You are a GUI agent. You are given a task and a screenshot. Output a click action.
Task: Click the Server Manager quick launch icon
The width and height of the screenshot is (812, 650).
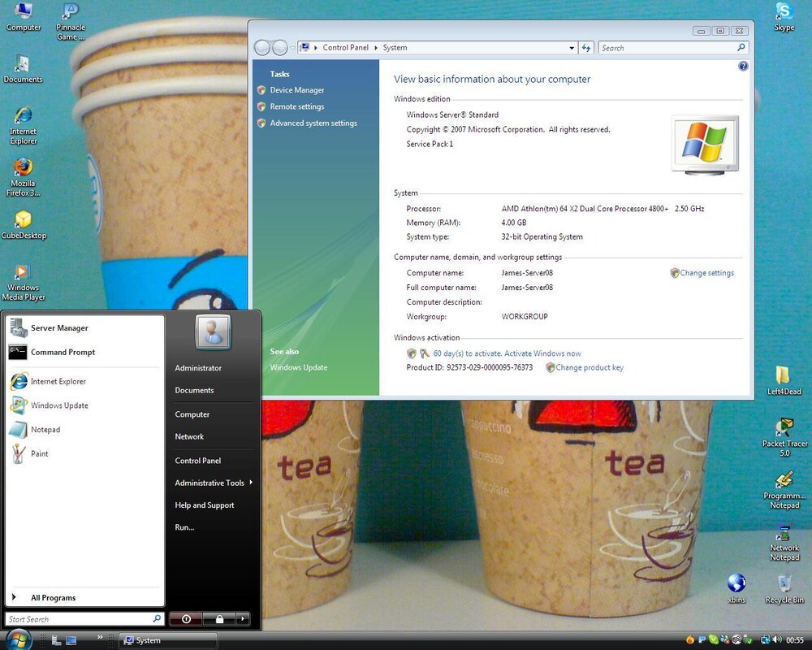(57, 641)
